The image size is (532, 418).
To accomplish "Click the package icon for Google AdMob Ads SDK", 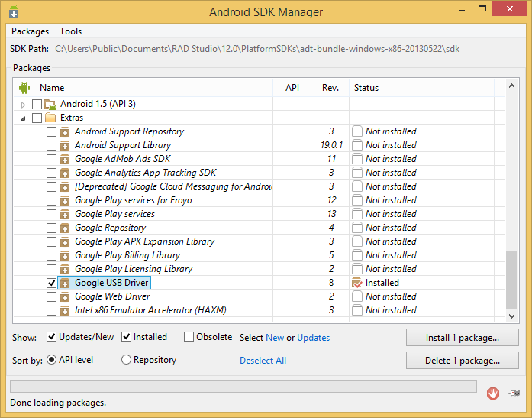I will 65,159.
